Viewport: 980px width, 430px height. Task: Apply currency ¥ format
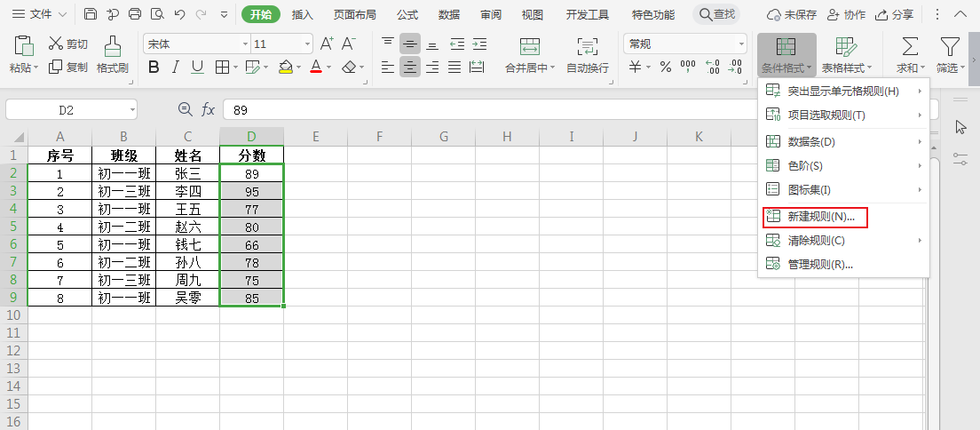(x=635, y=67)
